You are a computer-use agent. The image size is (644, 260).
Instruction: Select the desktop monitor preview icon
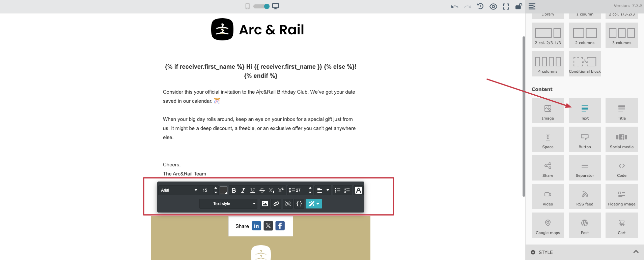(276, 6)
